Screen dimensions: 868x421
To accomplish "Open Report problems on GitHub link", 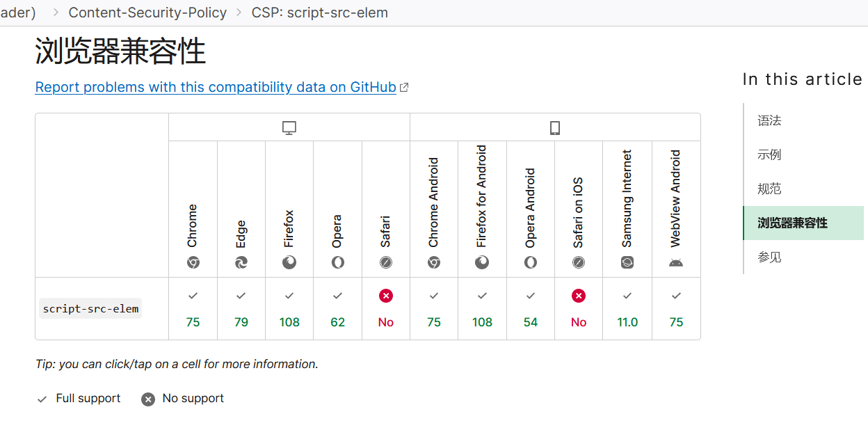I will [216, 88].
